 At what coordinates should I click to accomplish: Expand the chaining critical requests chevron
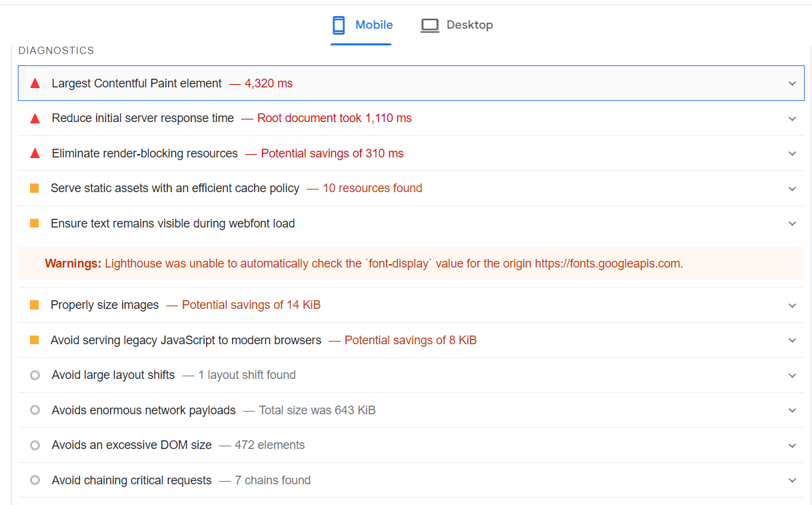tap(792, 480)
